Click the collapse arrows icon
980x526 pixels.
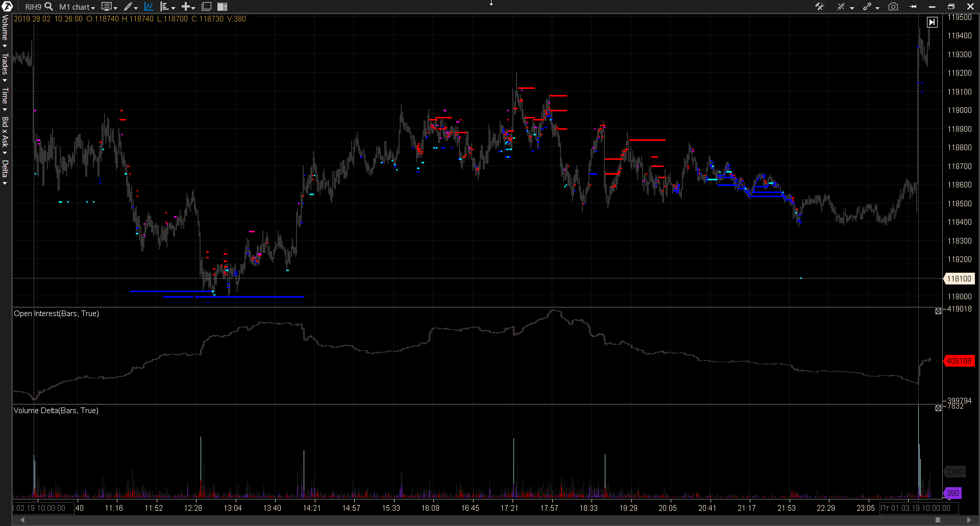click(841, 7)
